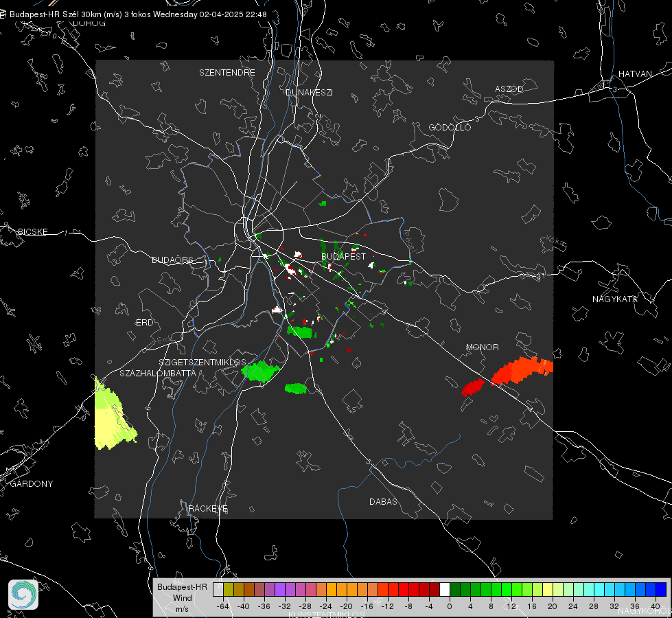Click the '-12' tick value on the legend
The height and width of the screenshot is (618, 672).
387,606
